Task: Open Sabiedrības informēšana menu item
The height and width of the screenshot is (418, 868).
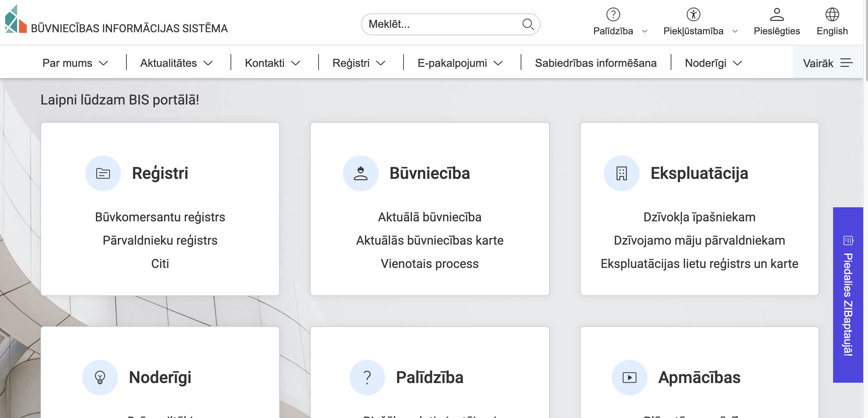Action: coord(596,63)
